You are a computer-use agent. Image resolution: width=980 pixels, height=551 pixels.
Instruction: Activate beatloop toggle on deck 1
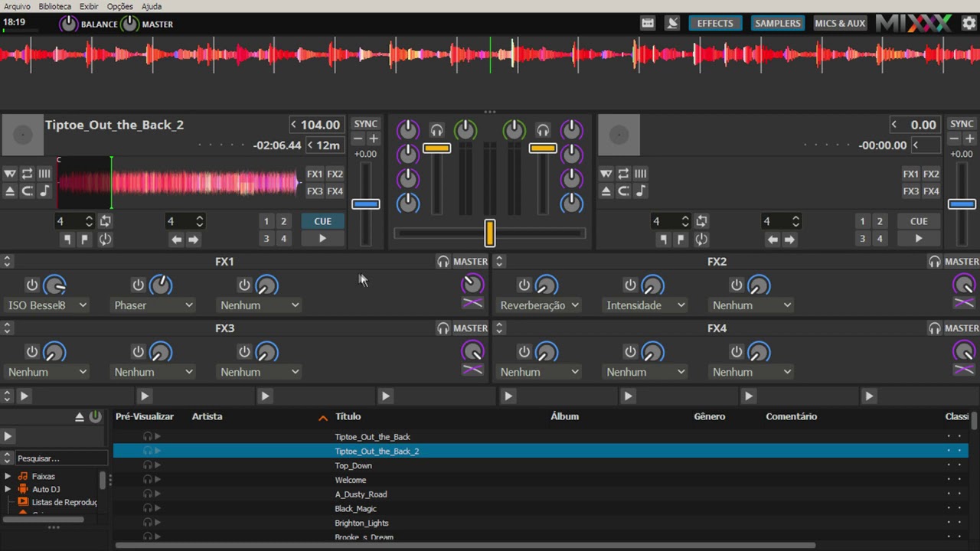(x=105, y=221)
